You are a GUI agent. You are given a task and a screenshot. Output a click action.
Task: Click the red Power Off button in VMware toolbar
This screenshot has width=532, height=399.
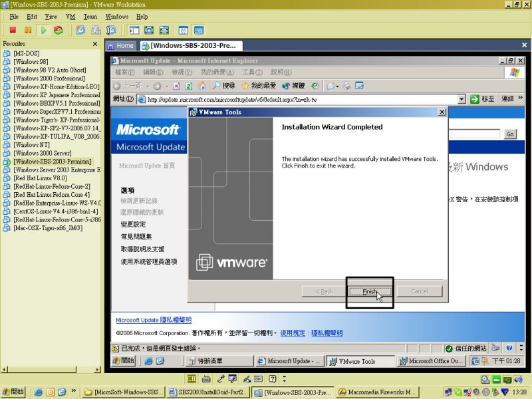click(x=13, y=30)
